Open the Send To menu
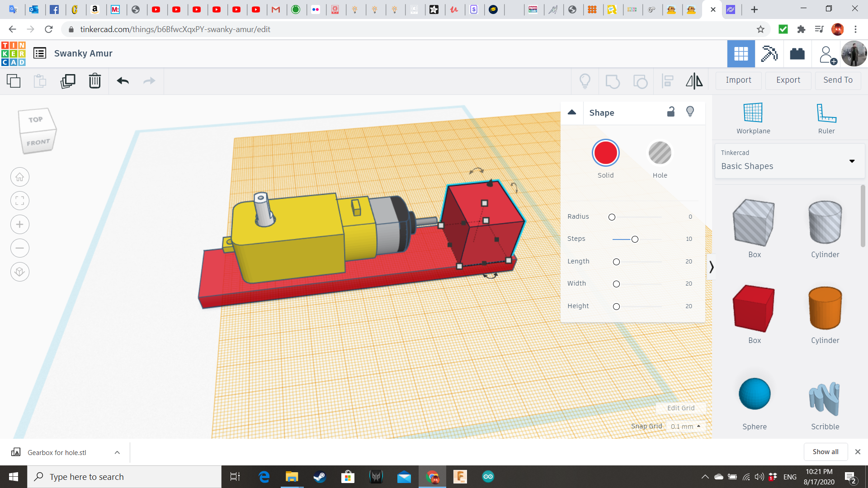Viewport: 868px width, 488px height. coord(838,80)
